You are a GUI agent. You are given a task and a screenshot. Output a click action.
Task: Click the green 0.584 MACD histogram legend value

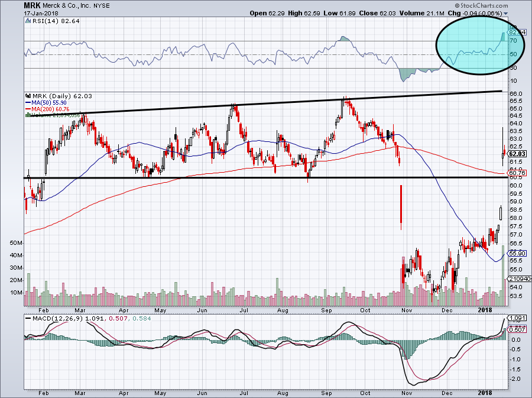coord(142,319)
